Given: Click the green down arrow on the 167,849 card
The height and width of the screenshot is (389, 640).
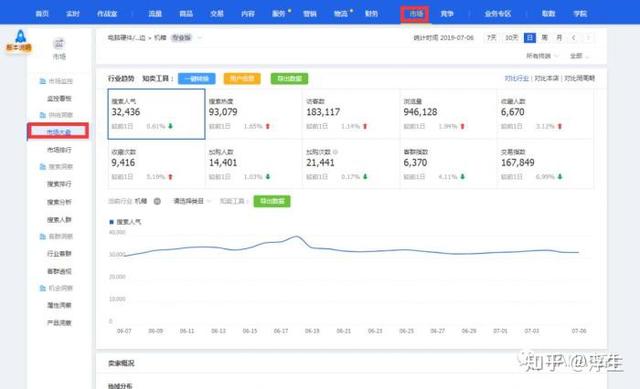Looking at the screenshot, I should coord(560,177).
